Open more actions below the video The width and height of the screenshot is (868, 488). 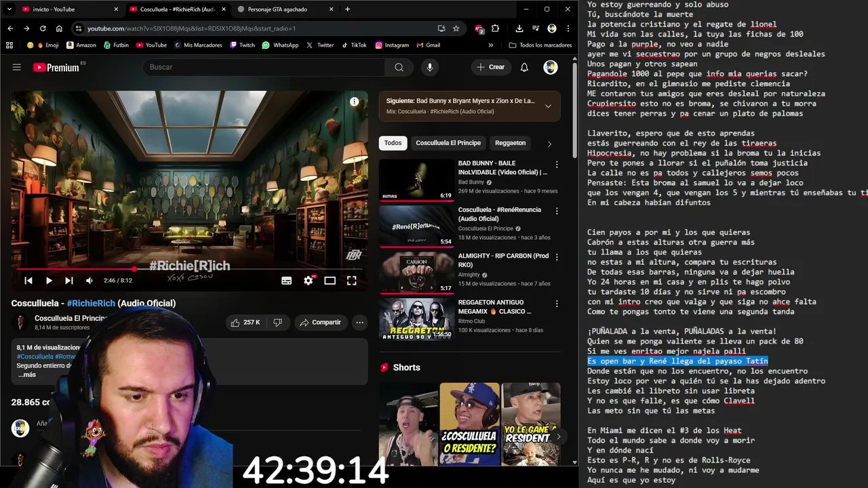click(359, 323)
